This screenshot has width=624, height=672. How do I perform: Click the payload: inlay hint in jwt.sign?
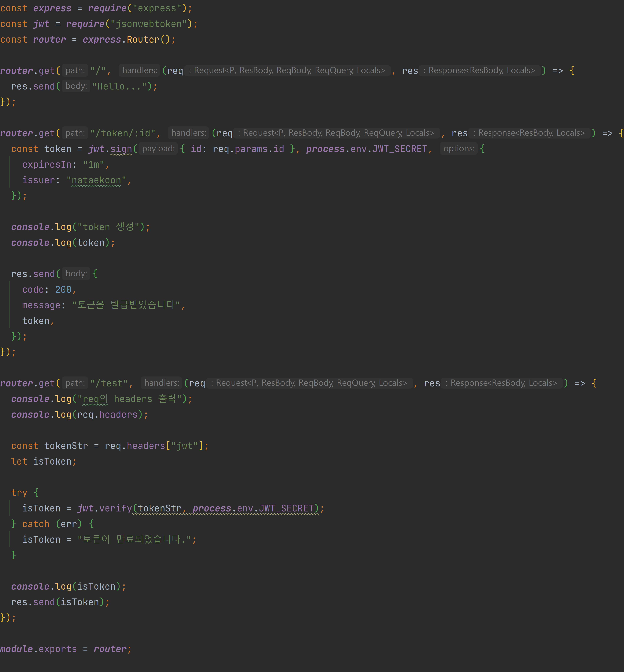(x=158, y=148)
